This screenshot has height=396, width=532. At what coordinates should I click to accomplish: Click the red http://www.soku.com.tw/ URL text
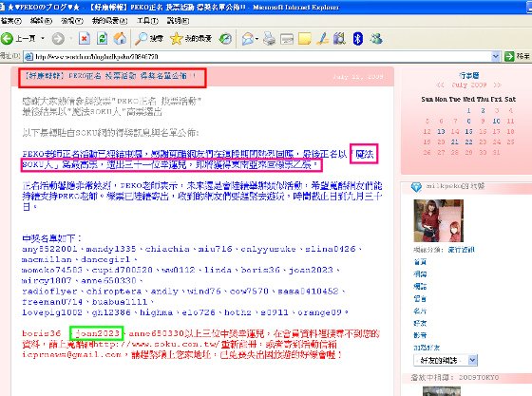(156, 345)
